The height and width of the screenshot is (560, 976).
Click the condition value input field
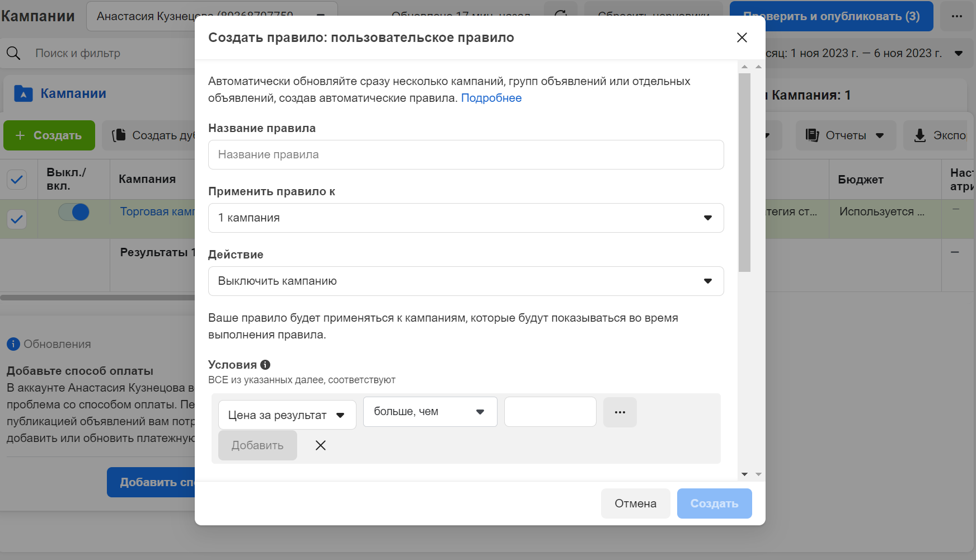(x=550, y=412)
